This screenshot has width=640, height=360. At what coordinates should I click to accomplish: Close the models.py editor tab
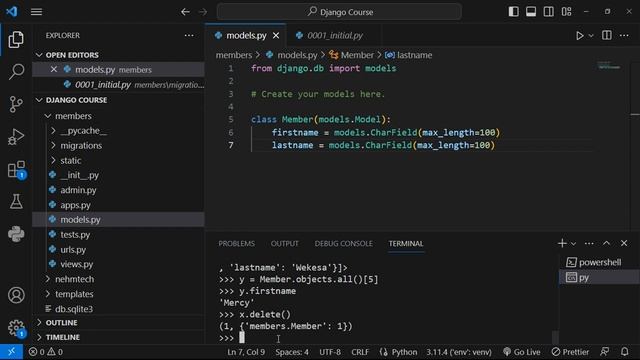(276, 36)
